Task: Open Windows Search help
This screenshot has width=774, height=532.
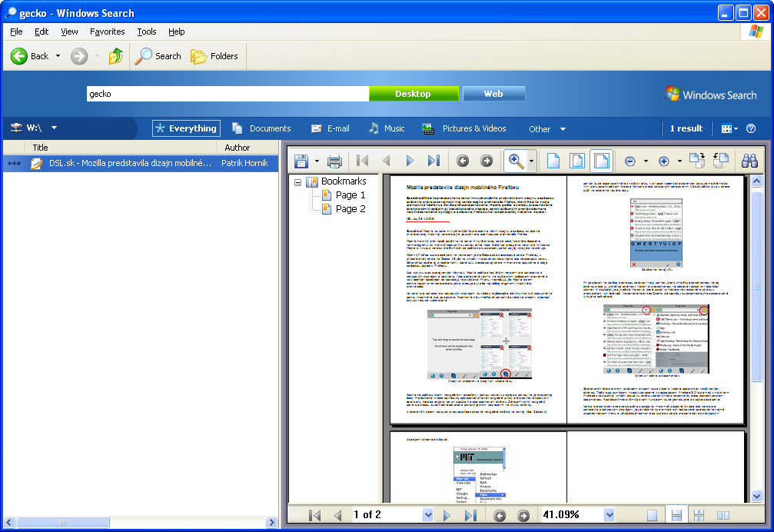Action: (751, 128)
